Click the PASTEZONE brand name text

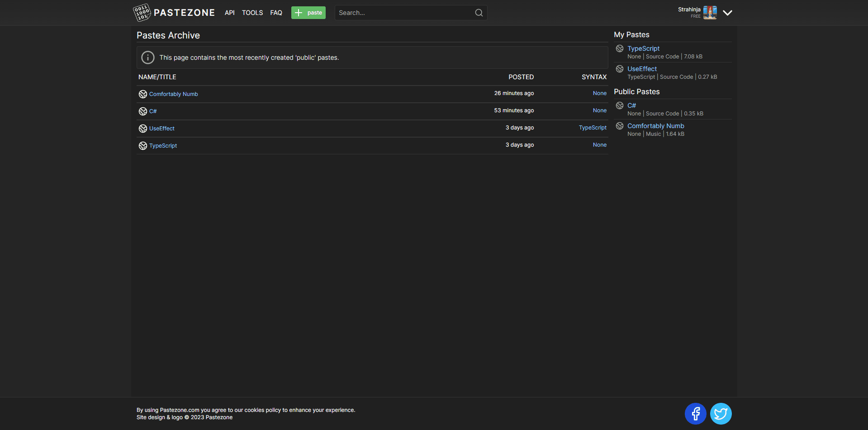coord(184,13)
